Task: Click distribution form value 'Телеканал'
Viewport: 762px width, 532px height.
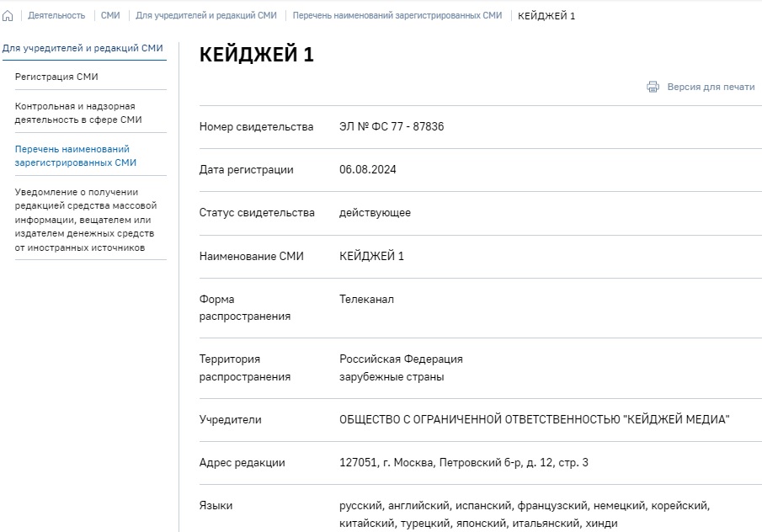Action: 366,300
